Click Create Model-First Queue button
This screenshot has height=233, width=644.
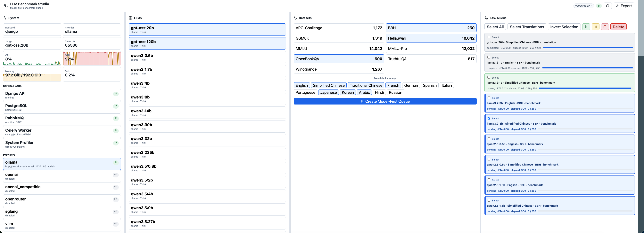385,101
